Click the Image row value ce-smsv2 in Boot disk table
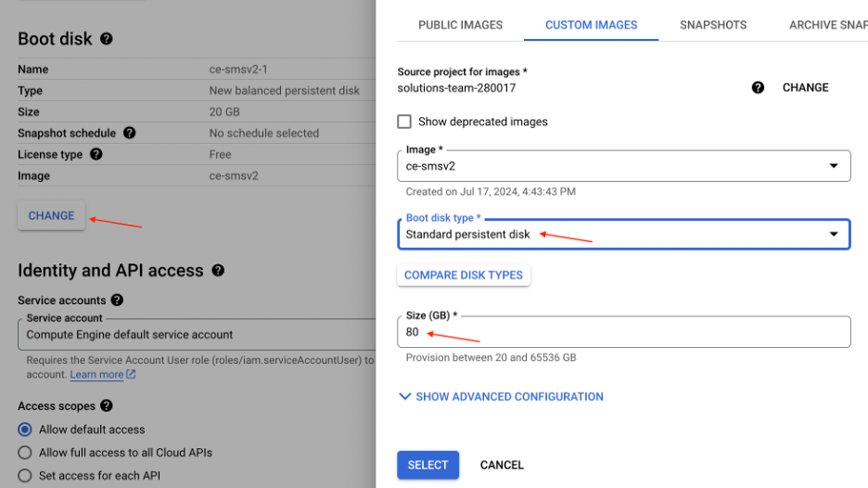 (x=234, y=175)
